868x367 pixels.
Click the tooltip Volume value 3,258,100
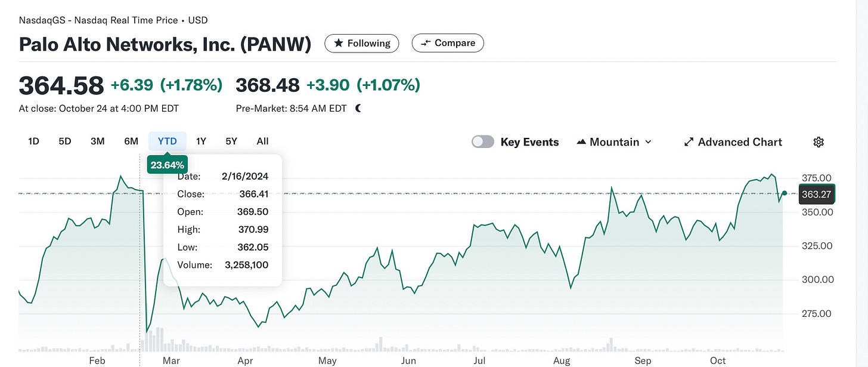pos(247,265)
